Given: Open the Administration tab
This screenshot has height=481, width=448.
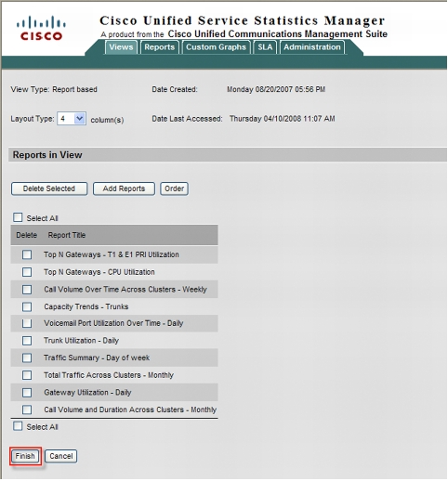Looking at the screenshot, I should [x=312, y=47].
